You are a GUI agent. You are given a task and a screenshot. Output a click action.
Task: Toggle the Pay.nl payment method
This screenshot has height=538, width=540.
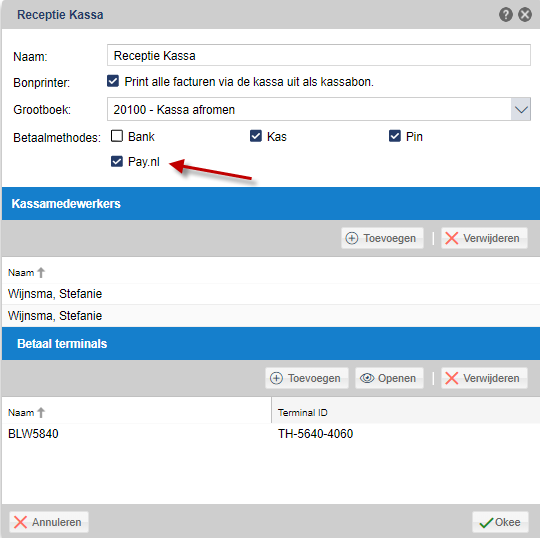tap(117, 161)
